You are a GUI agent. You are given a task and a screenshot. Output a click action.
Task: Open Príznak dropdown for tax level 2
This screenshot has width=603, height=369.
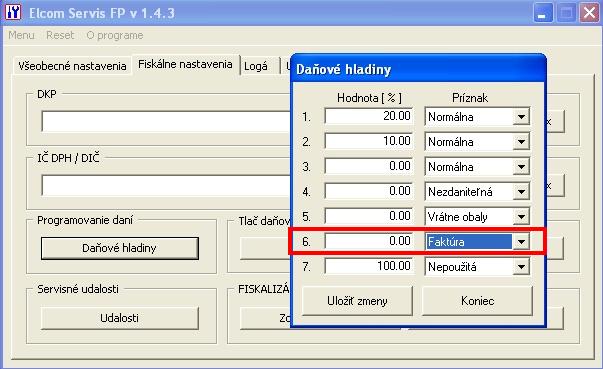click(521, 142)
